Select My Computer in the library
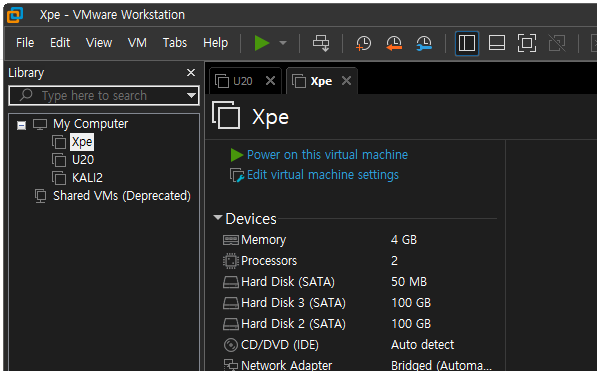 tap(91, 124)
